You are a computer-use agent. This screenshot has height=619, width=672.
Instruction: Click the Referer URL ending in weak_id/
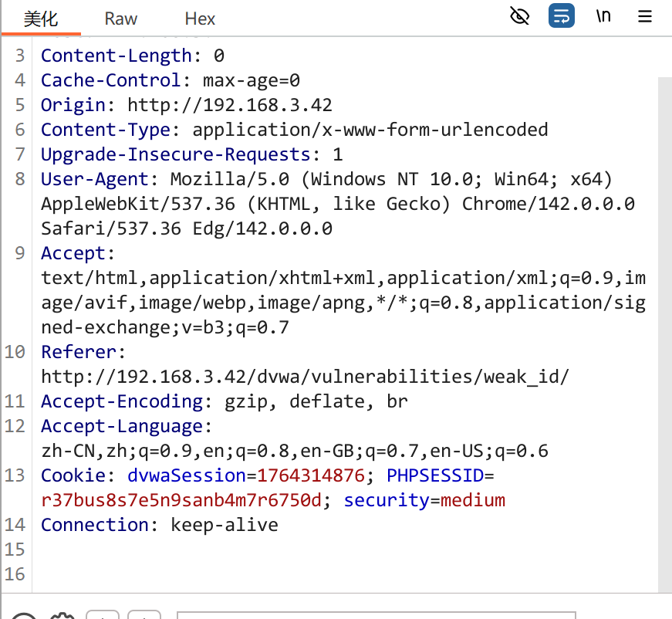(306, 377)
